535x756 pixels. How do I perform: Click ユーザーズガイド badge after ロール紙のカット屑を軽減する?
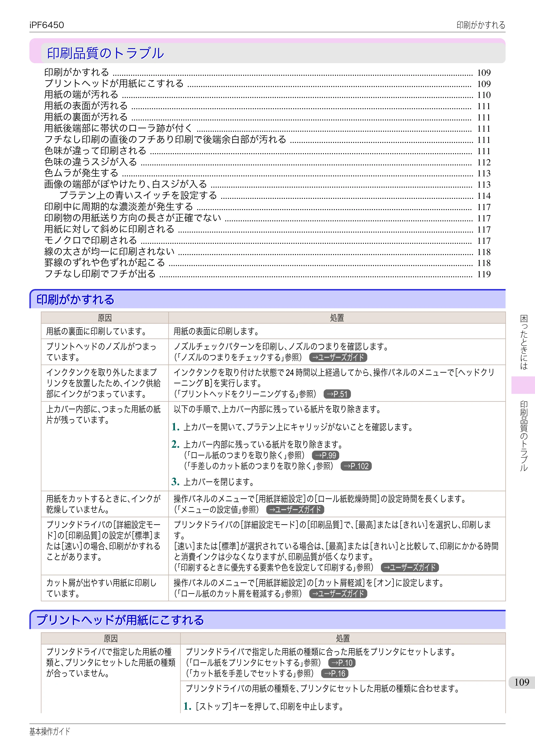pyautogui.click(x=338, y=594)
